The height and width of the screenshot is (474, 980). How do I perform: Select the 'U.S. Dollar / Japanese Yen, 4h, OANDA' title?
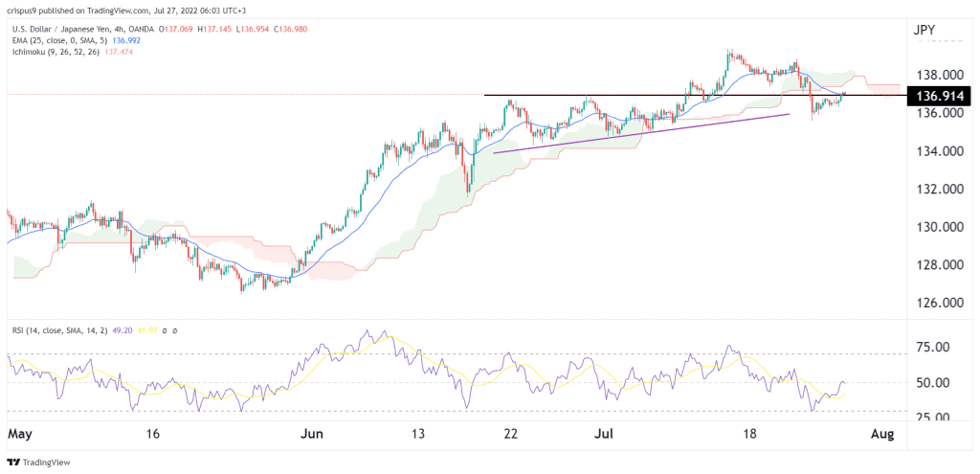tap(82, 30)
